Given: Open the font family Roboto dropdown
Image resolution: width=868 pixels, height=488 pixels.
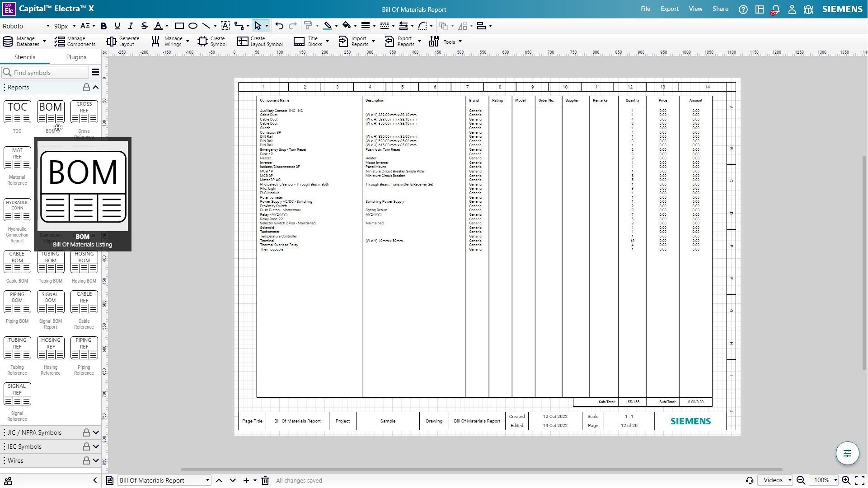Looking at the screenshot, I should 26,26.
